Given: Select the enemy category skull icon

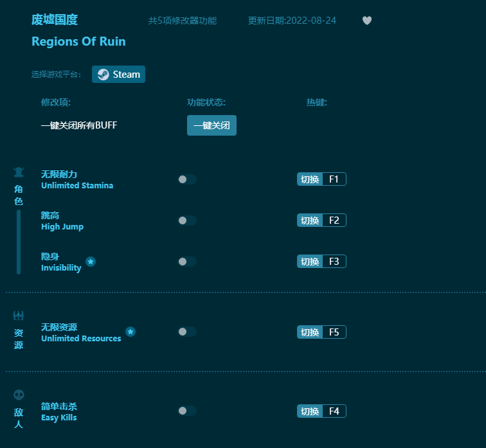Looking at the screenshot, I should pyautogui.click(x=19, y=395).
